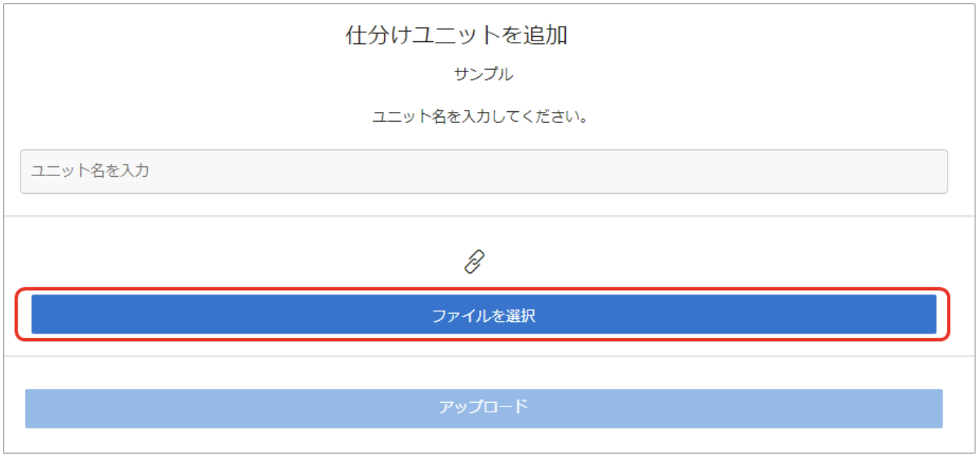Open file picker via ファイルを選択
This screenshot has width=980, height=461.
pyautogui.click(x=483, y=315)
